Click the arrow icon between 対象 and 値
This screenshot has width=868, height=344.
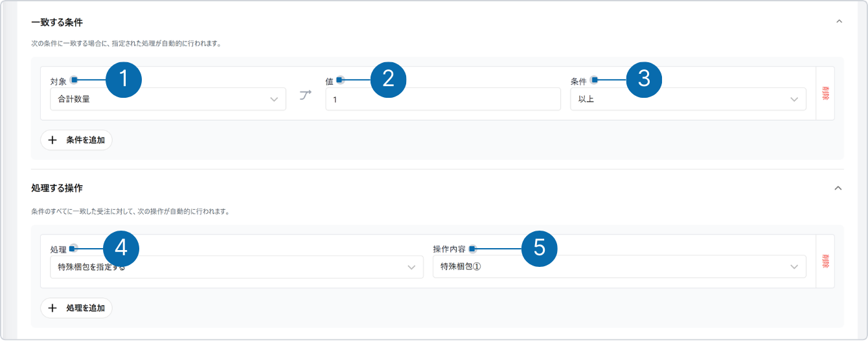coord(305,96)
